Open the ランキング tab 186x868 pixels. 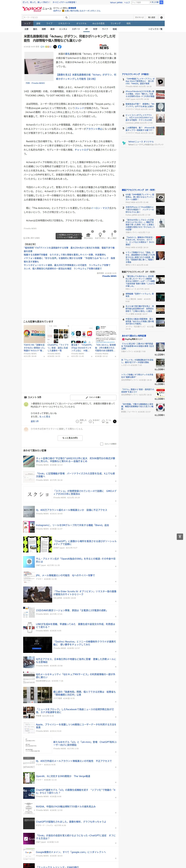pos(115,24)
